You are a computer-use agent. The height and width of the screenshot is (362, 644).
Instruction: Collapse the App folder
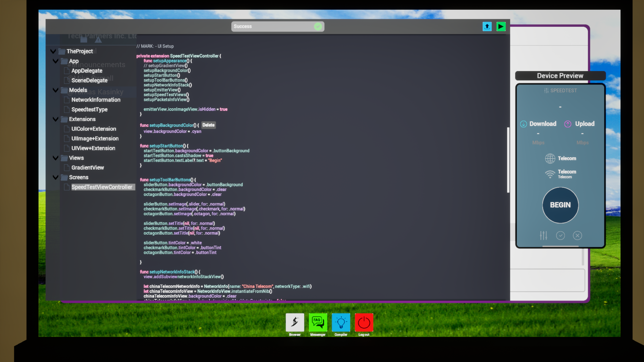coord(56,61)
